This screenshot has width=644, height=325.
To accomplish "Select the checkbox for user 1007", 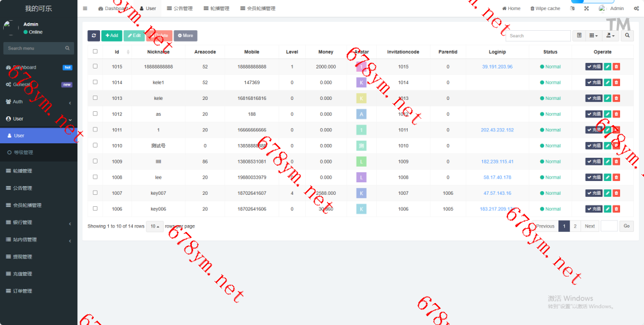I will (x=95, y=193).
